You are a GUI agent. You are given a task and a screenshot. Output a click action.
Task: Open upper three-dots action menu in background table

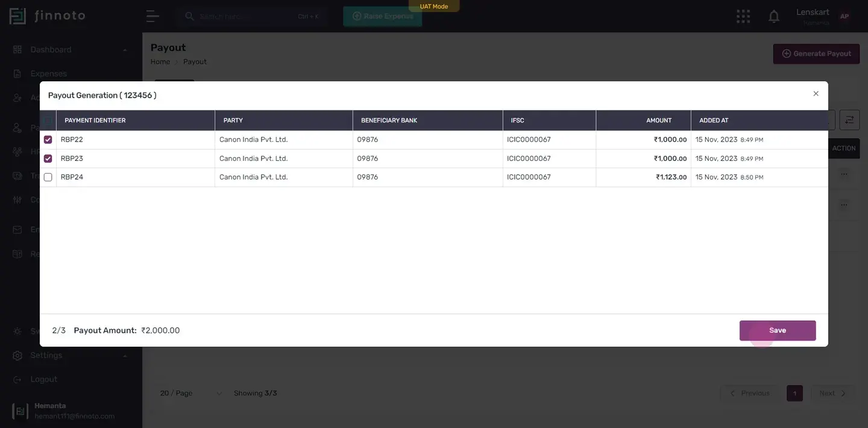[844, 174]
